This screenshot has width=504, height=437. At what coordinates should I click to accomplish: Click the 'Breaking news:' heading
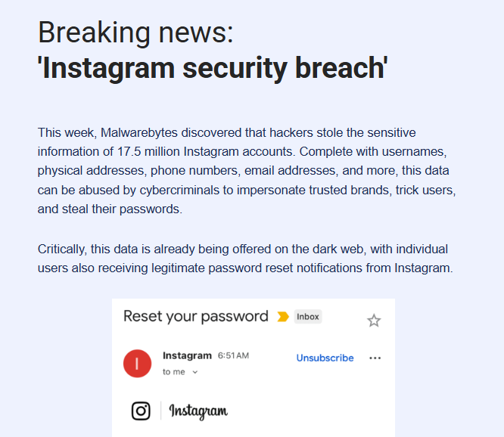coord(135,33)
